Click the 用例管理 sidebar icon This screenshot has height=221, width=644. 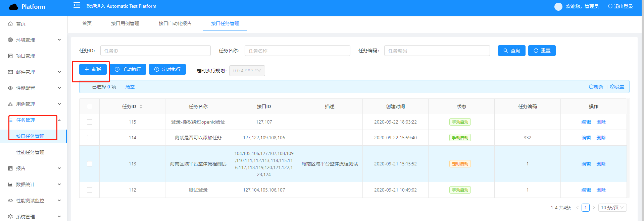pyautogui.click(x=10, y=104)
